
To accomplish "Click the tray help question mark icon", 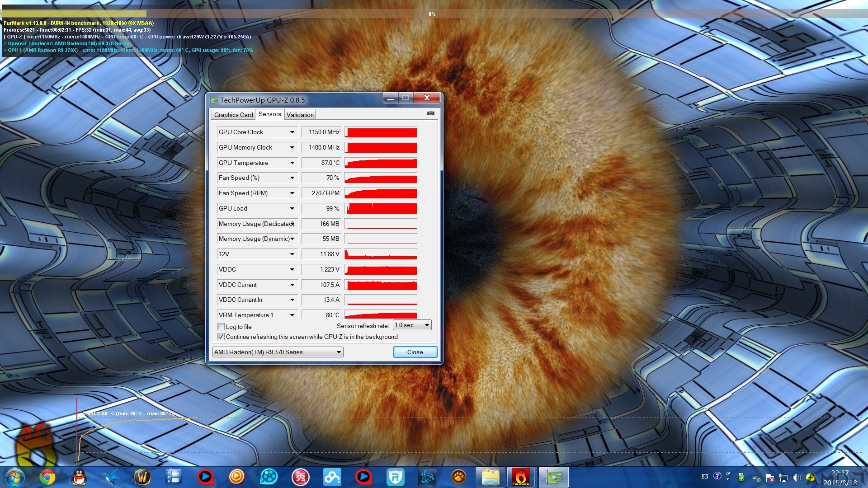I will 717,476.
